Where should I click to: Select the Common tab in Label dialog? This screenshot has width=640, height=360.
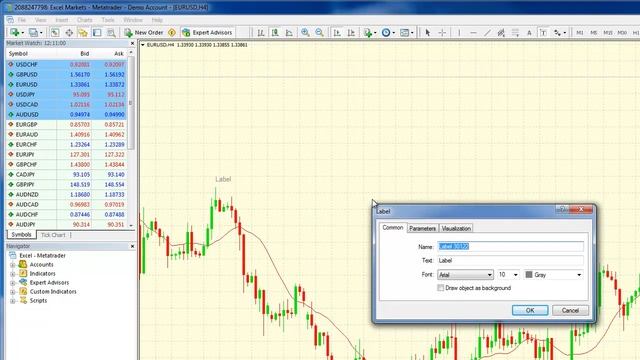tap(393, 228)
